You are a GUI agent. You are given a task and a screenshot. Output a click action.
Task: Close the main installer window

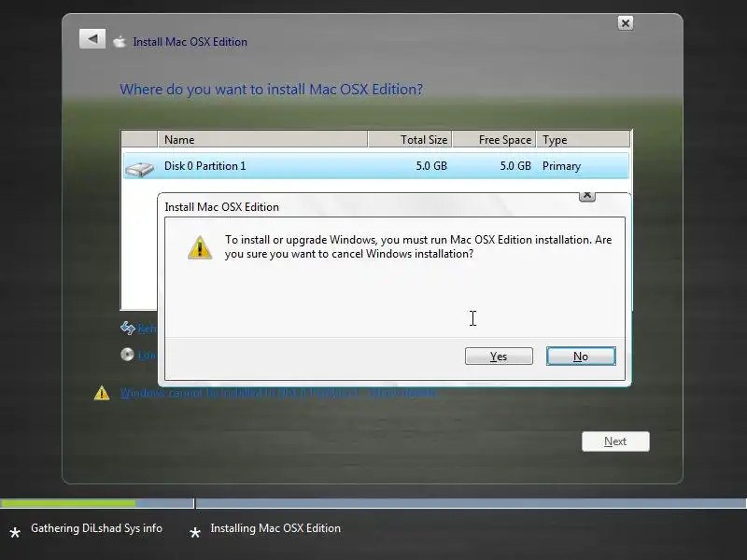625,22
